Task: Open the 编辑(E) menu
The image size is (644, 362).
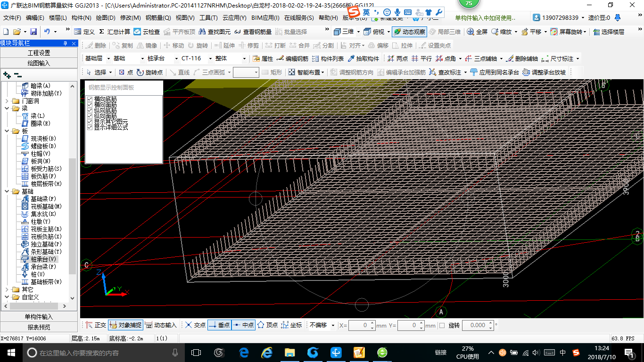Action: 35,18
